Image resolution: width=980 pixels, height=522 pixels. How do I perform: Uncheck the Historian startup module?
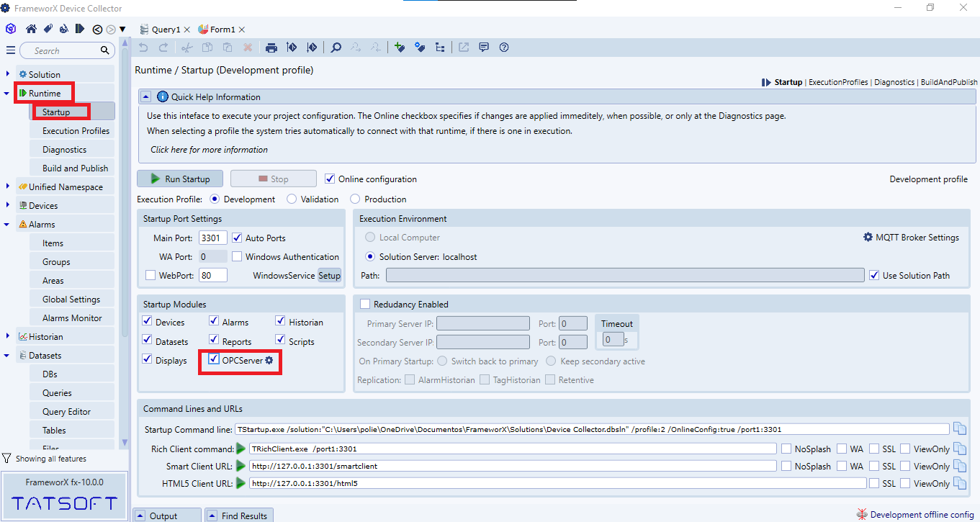tap(281, 322)
